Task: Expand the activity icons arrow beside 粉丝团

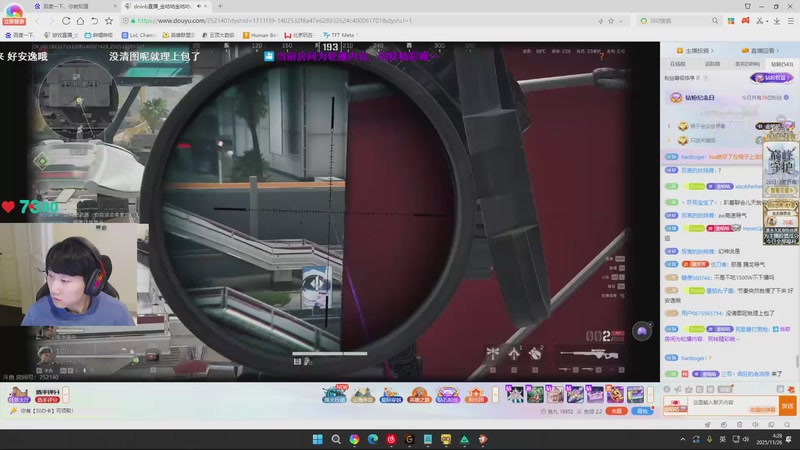Action: click(x=495, y=395)
